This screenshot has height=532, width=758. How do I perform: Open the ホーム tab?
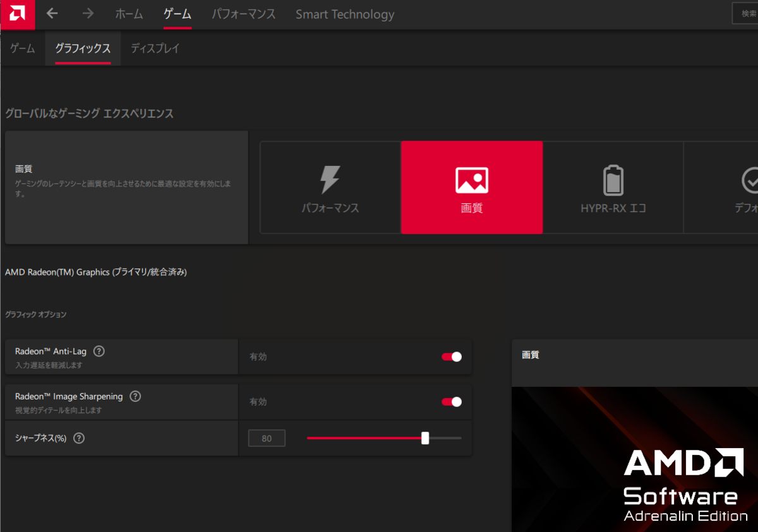click(129, 14)
